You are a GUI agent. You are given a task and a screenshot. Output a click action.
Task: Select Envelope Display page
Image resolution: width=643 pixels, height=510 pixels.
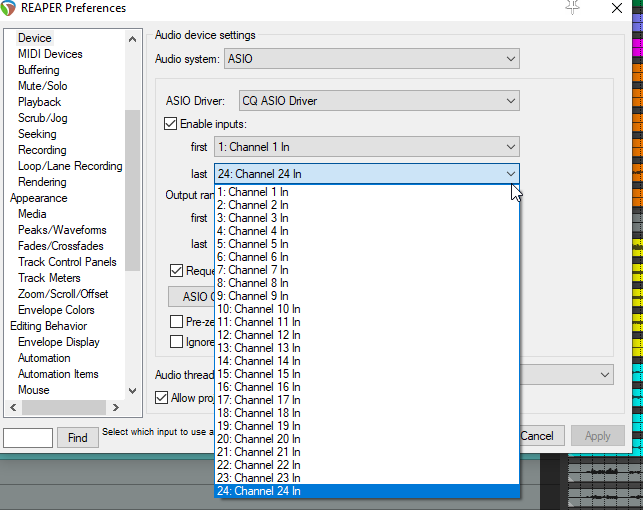[x=59, y=342]
